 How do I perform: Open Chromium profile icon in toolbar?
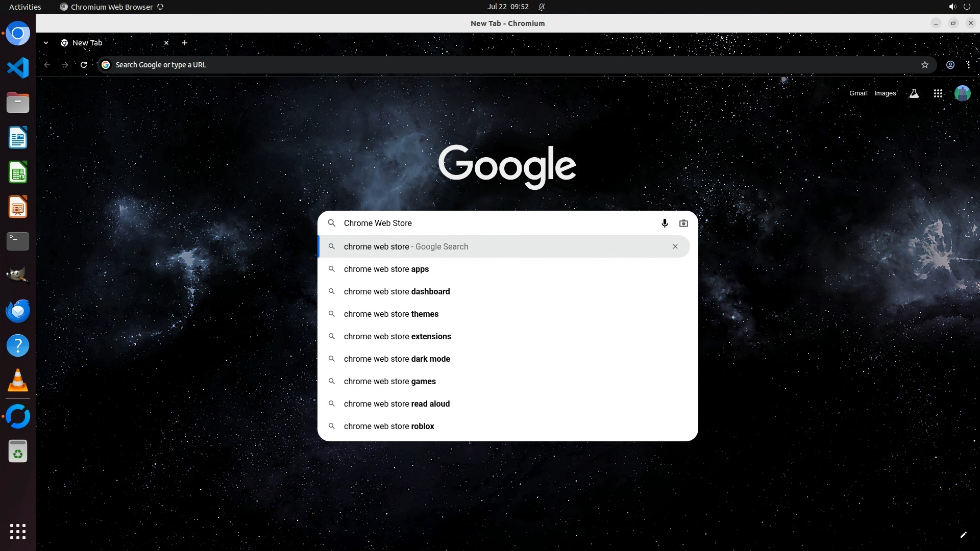point(950,65)
